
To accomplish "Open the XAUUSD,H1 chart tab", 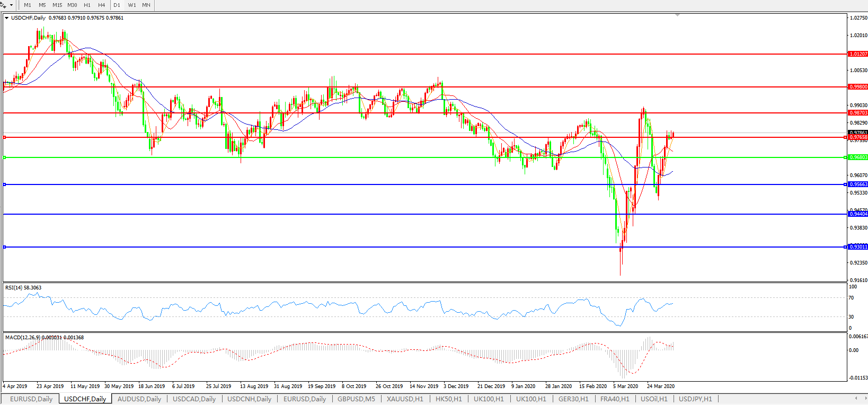I will coord(405,399).
